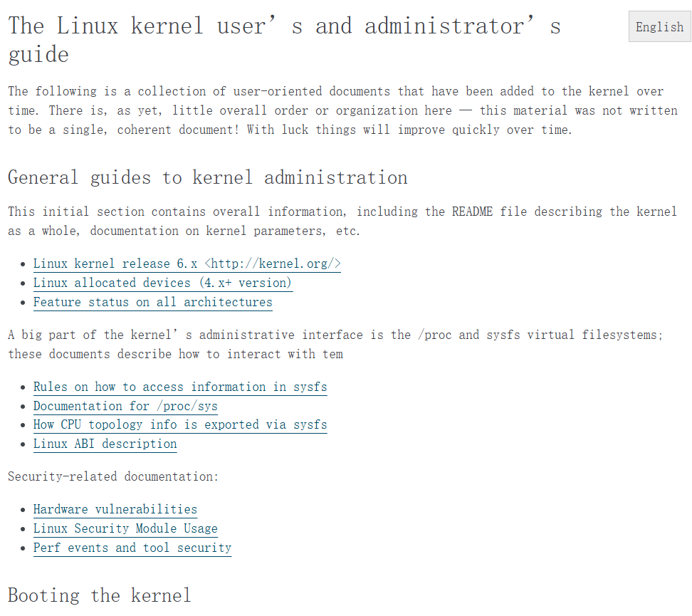Open Documentation for /proc/sys

coord(125,406)
